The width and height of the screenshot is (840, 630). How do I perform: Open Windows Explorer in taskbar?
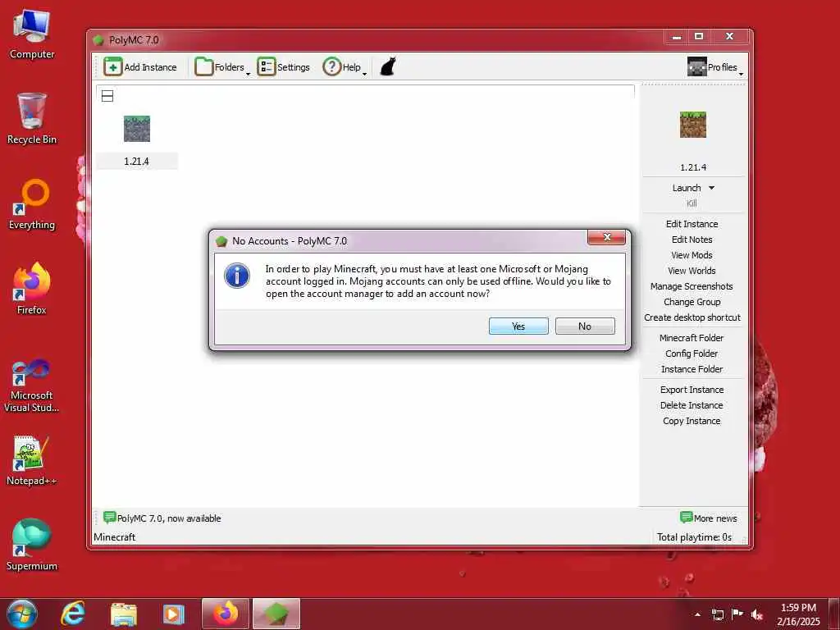coord(124,614)
